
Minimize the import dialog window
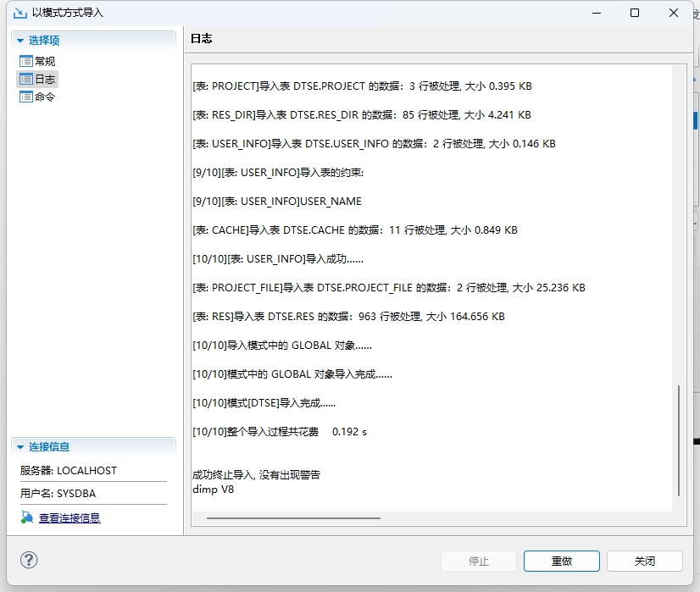[597, 13]
